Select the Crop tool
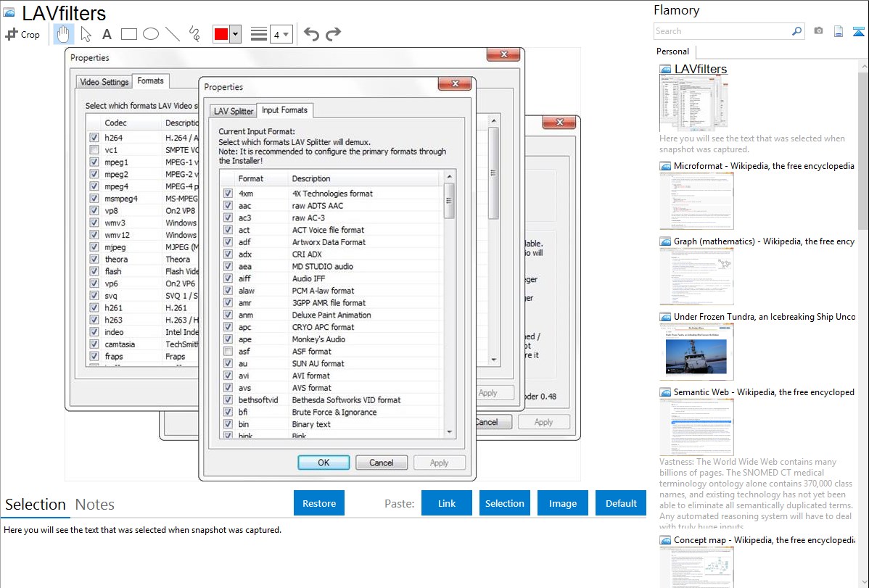Image resolution: width=869 pixels, height=588 pixels. pyautogui.click(x=22, y=34)
